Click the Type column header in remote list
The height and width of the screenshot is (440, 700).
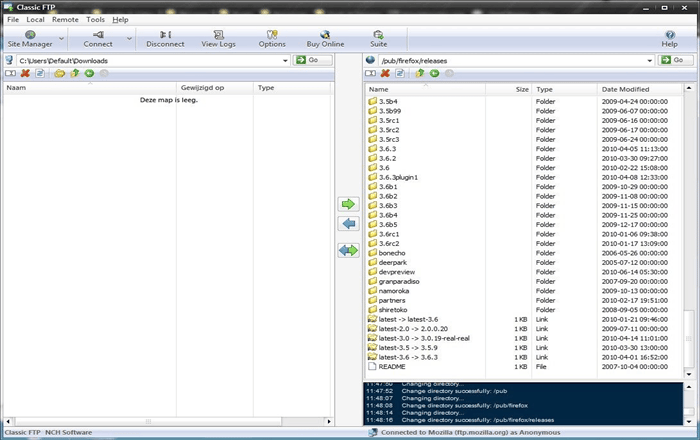click(565, 89)
